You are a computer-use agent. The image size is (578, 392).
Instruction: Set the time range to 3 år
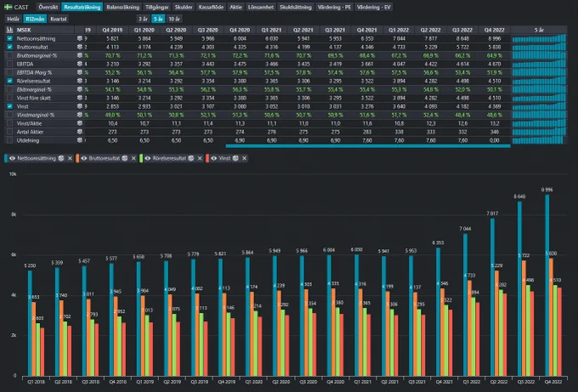(x=143, y=19)
